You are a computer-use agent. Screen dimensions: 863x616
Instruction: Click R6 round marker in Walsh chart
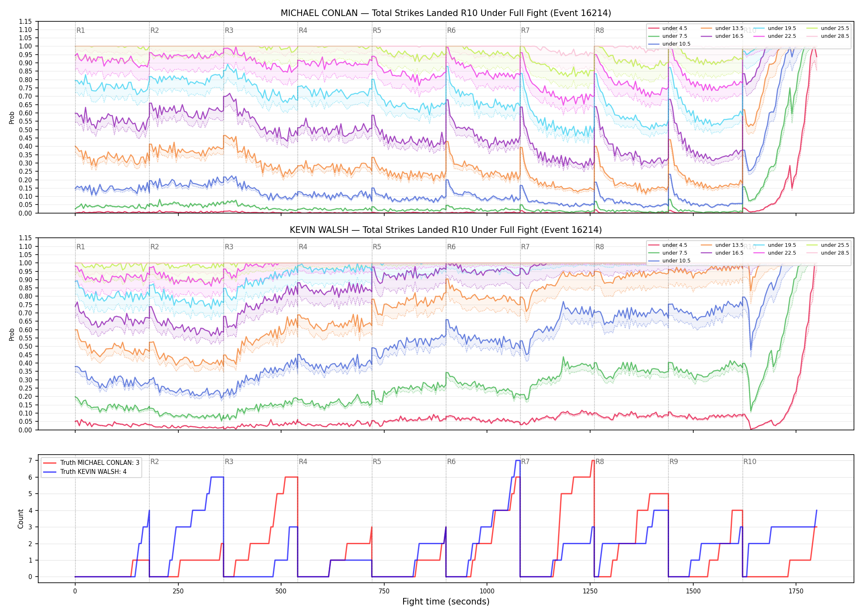[451, 247]
